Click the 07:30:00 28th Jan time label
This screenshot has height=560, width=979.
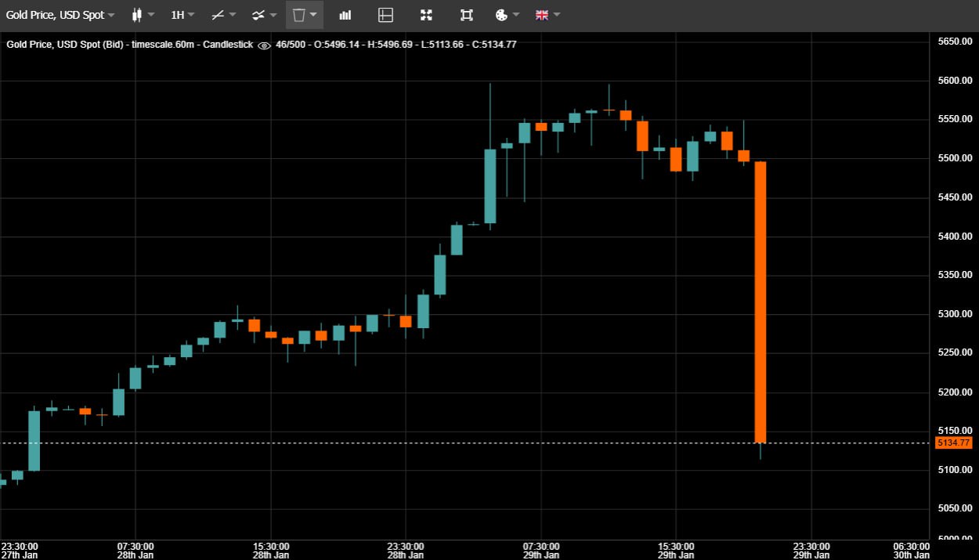coord(135,551)
